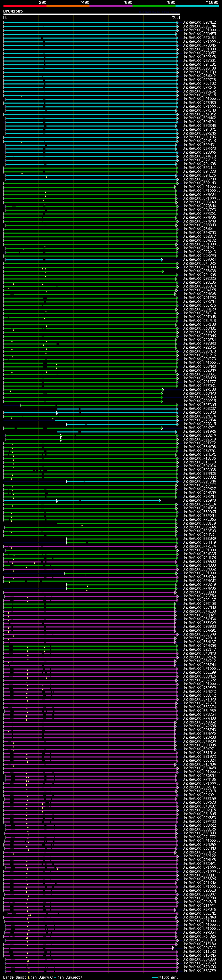Click the green ~80% legend segment
Screen dimensions: 222x980
pos(154,6)
